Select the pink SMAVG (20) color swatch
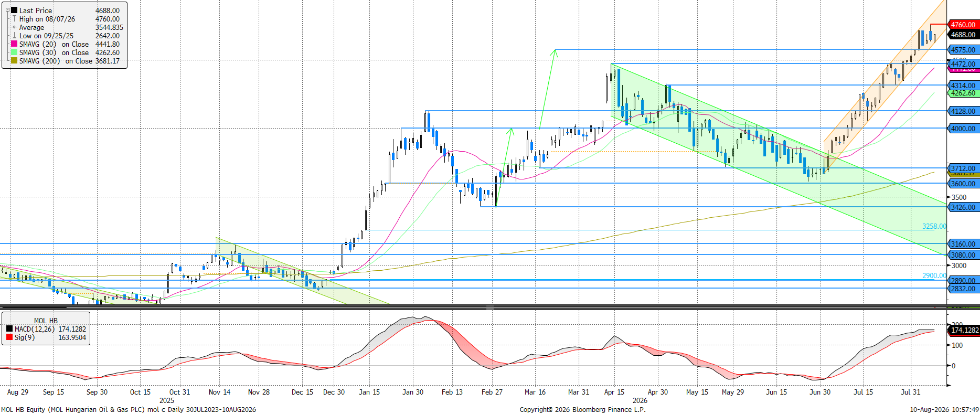Screen dimensions: 980x414 coord(14,44)
